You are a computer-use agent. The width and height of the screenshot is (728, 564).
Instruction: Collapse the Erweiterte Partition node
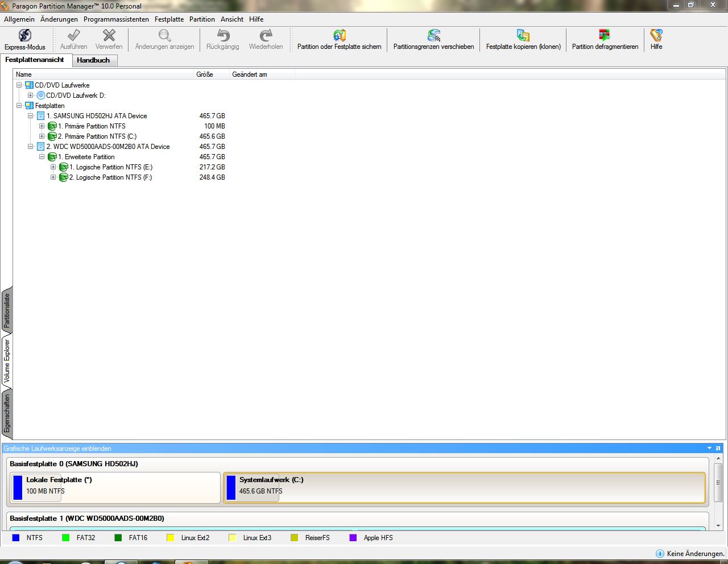click(x=42, y=157)
